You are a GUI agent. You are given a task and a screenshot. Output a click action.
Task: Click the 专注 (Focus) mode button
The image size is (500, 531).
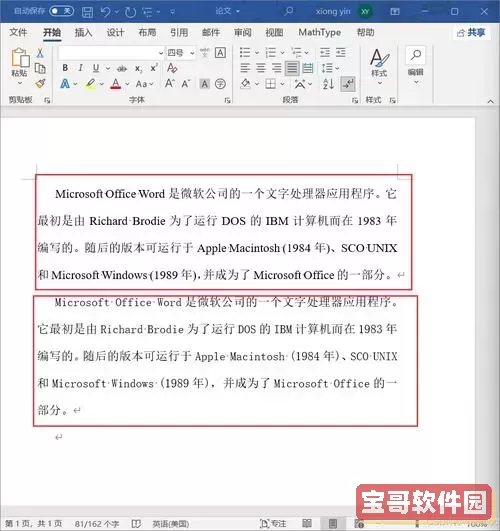pyautogui.click(x=273, y=524)
